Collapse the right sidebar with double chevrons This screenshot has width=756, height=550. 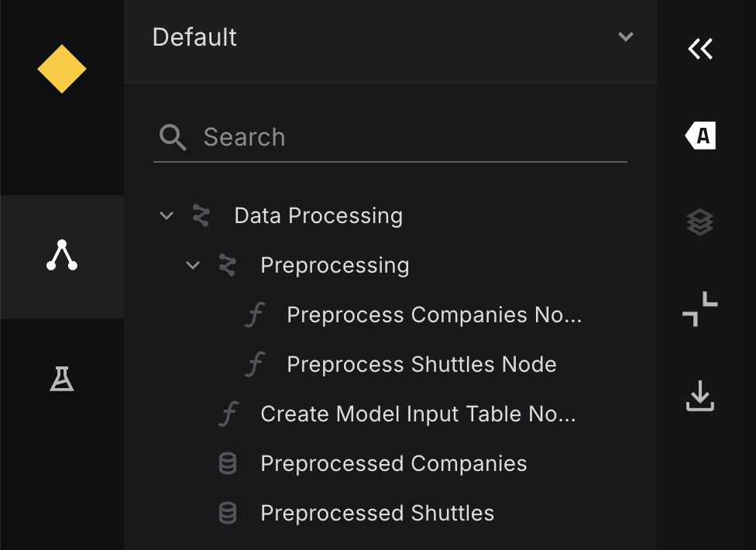[700, 48]
